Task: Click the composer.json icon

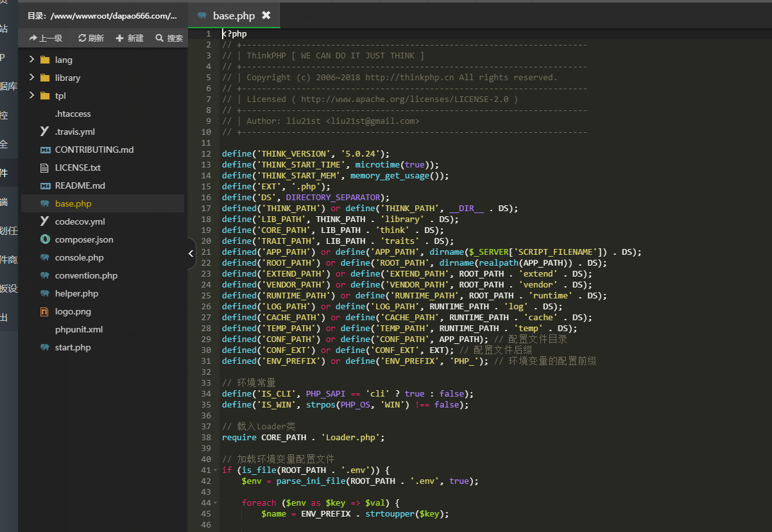Action: (45, 239)
